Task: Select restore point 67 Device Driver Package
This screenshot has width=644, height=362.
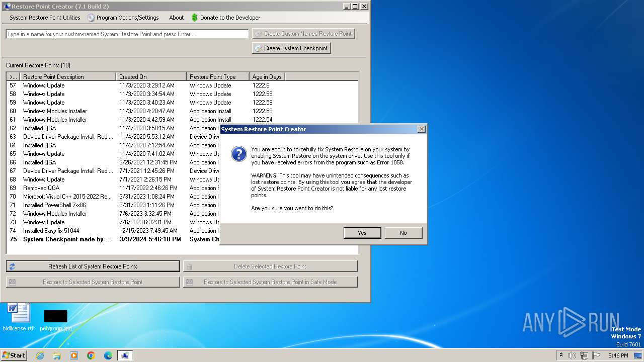Action: (113, 171)
